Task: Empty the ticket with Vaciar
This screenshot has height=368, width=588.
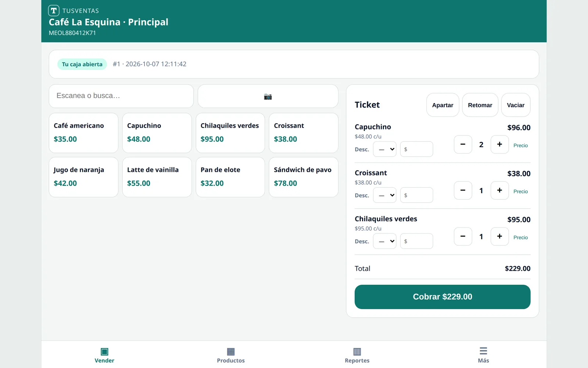Action: 516,105
